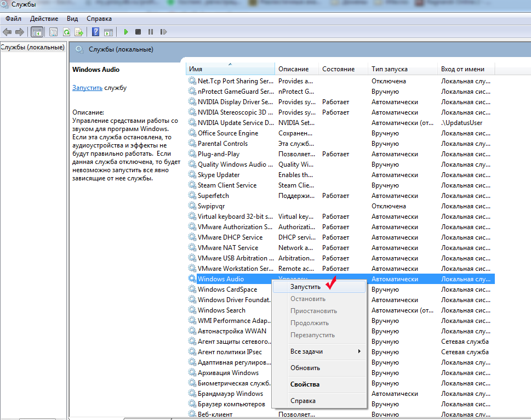This screenshot has height=420, width=531.
Task: Toggle the Show/Hide Console Tree button
Action: [37, 32]
